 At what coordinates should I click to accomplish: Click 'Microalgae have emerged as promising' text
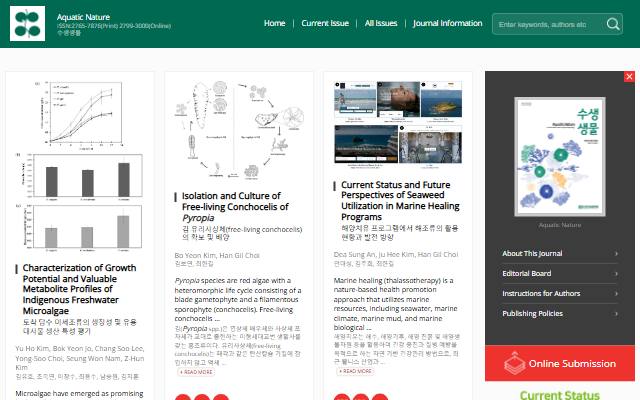coord(79,394)
